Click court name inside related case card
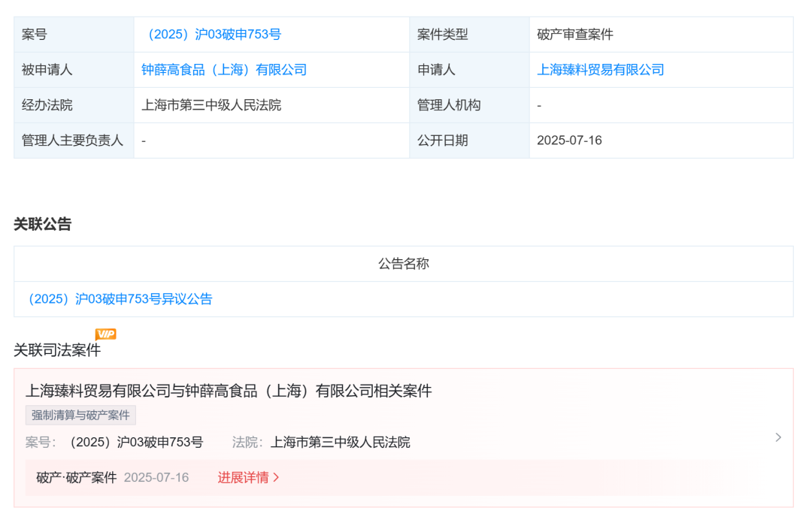This screenshot has width=812, height=523. pyautogui.click(x=340, y=443)
